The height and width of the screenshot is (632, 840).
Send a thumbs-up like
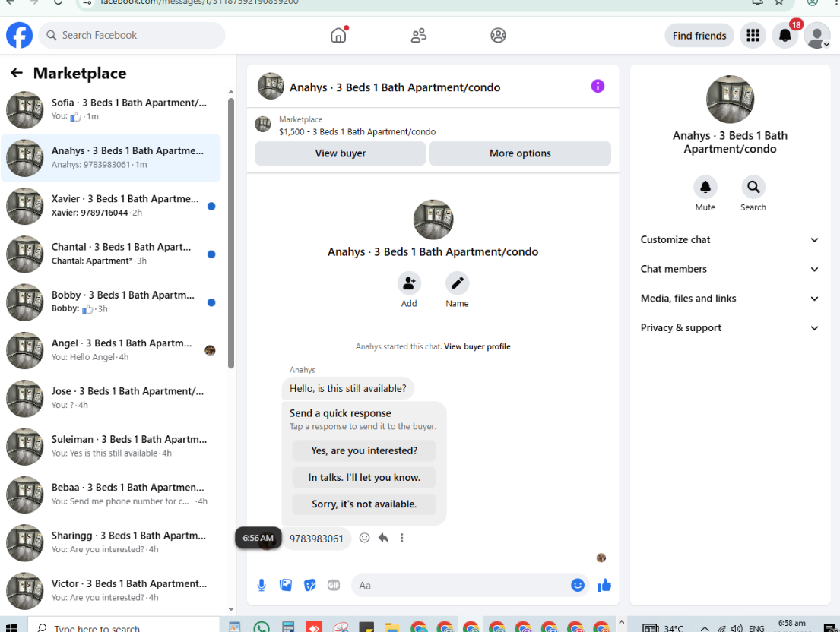click(x=604, y=586)
